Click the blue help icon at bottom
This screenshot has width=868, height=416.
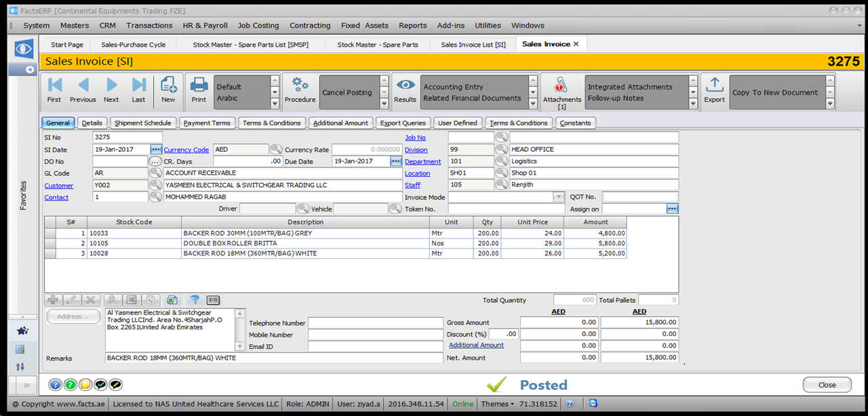coord(56,385)
